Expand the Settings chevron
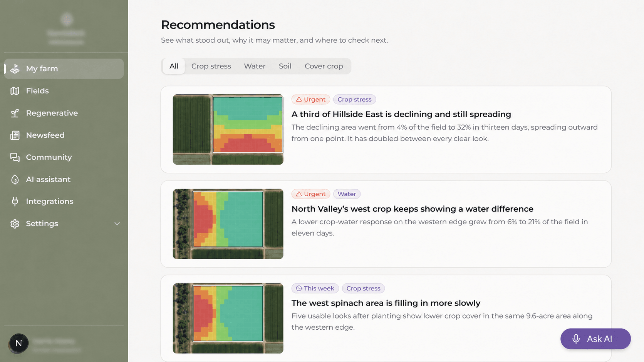Screen dimensions: 644x362 tap(117, 224)
